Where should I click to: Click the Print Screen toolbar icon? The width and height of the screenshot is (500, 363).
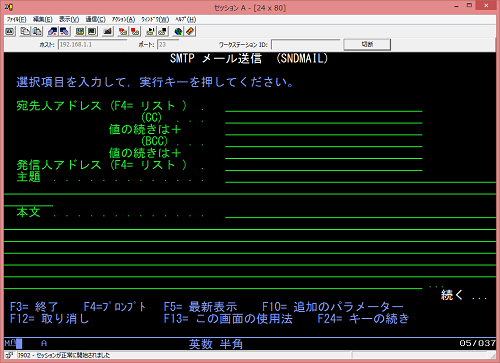point(10,32)
